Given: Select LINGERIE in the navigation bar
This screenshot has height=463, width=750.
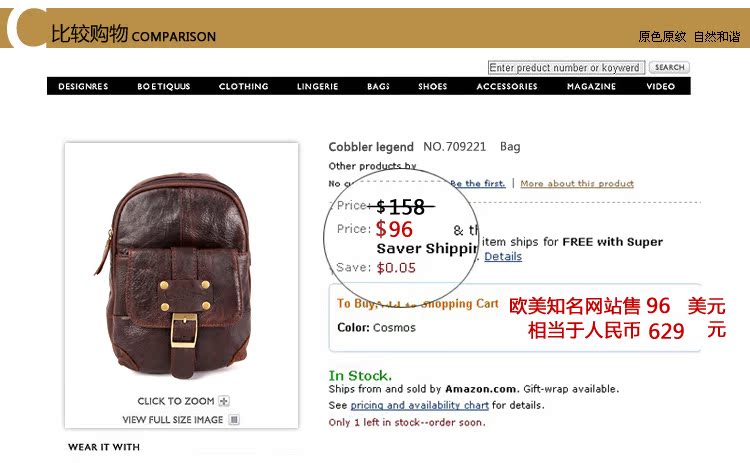Looking at the screenshot, I should 318,87.
